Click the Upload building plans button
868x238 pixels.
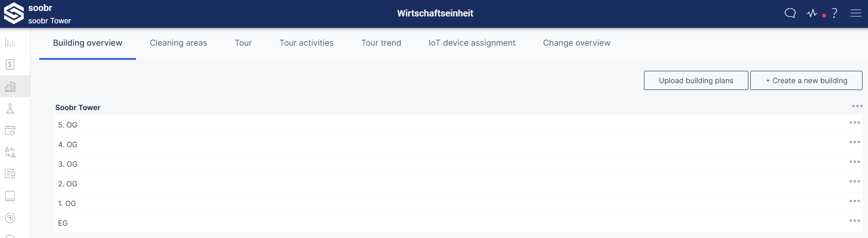tap(696, 80)
